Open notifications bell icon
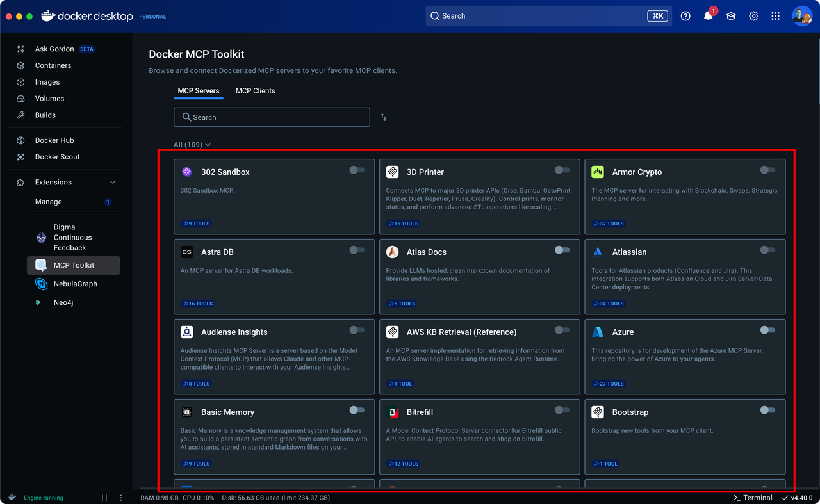The image size is (820, 504). (709, 16)
